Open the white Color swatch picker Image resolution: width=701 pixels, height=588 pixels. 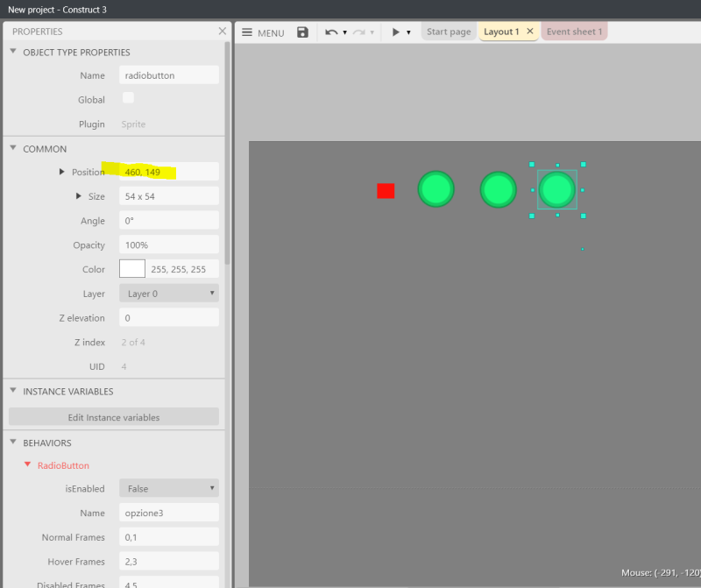(x=132, y=269)
